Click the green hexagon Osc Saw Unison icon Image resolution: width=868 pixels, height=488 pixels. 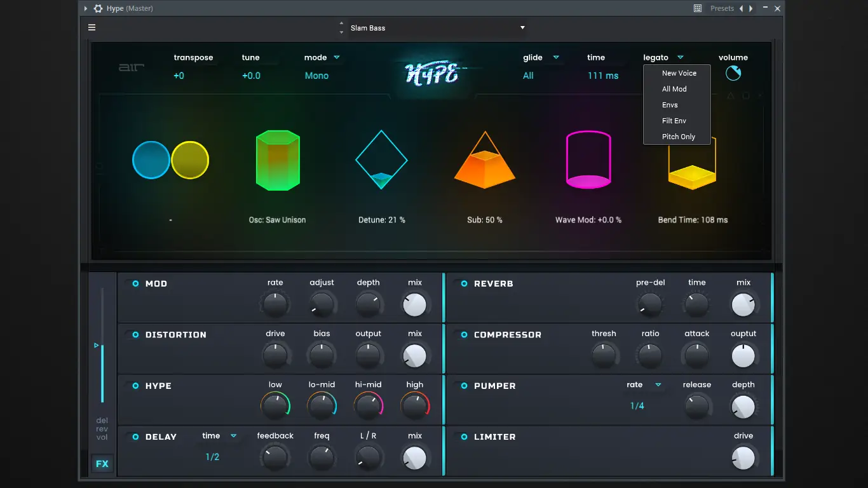tap(277, 161)
